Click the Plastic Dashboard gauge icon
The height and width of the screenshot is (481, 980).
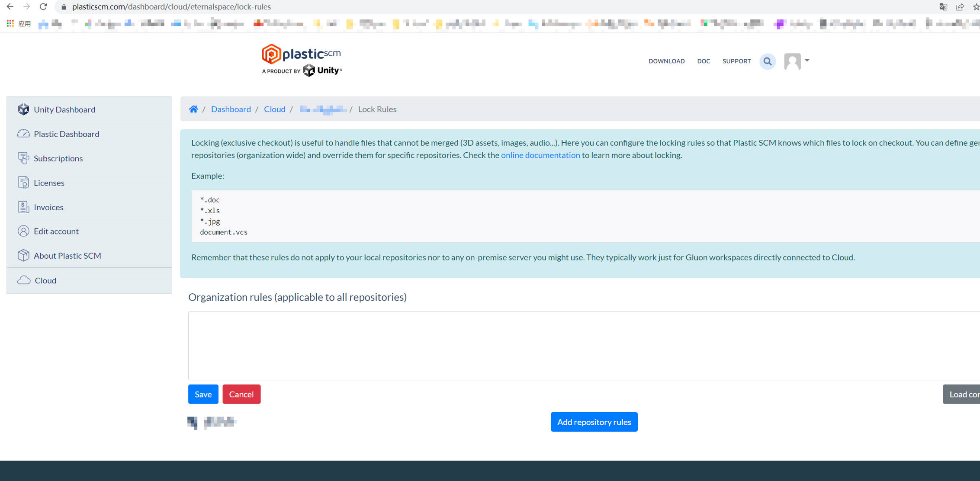(x=23, y=134)
